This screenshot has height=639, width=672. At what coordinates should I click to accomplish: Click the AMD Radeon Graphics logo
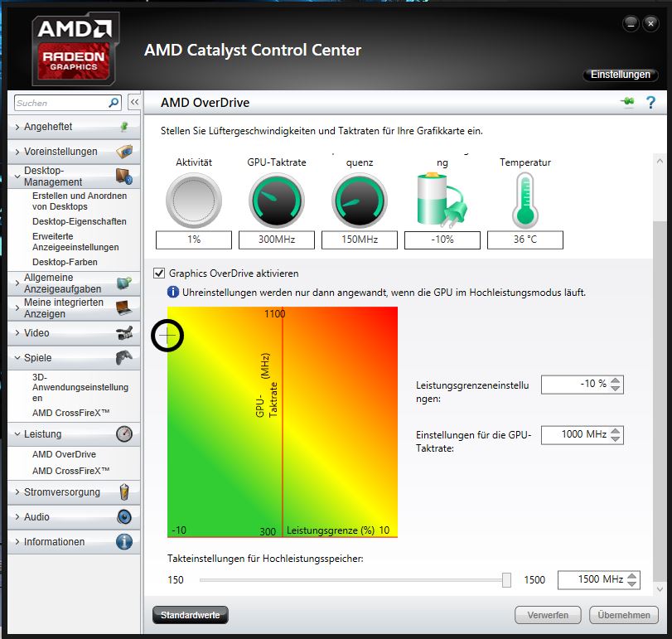click(x=75, y=49)
